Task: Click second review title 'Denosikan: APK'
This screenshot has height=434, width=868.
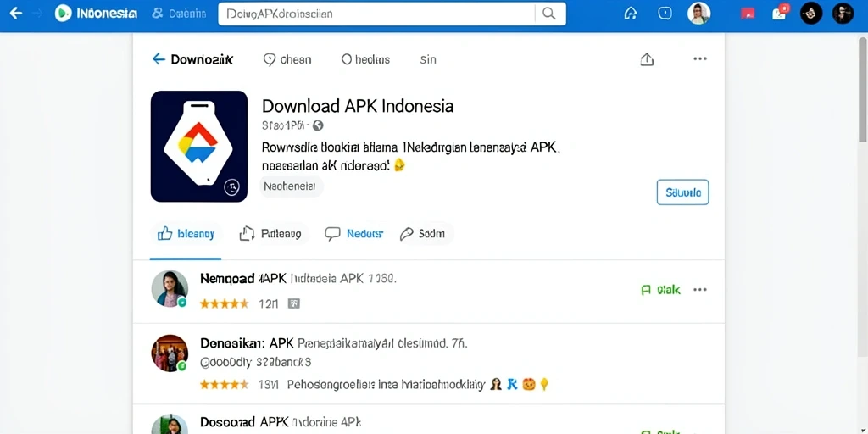Action: tap(247, 343)
